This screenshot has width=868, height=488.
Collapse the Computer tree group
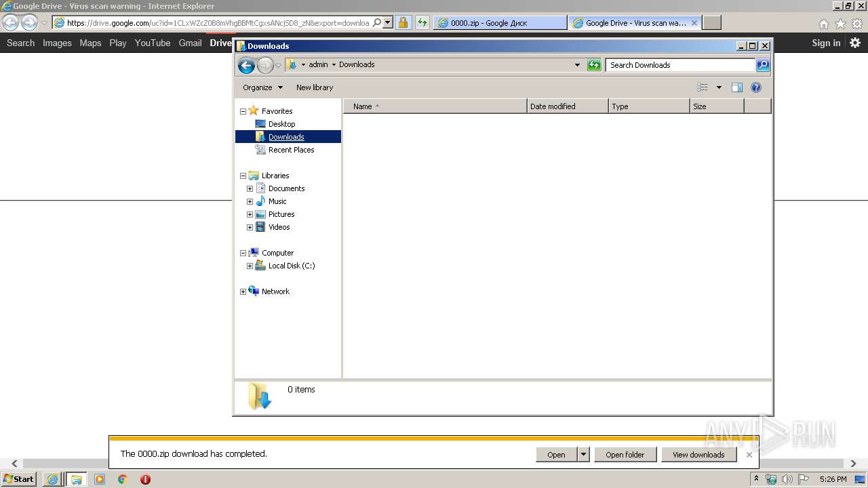(243, 253)
